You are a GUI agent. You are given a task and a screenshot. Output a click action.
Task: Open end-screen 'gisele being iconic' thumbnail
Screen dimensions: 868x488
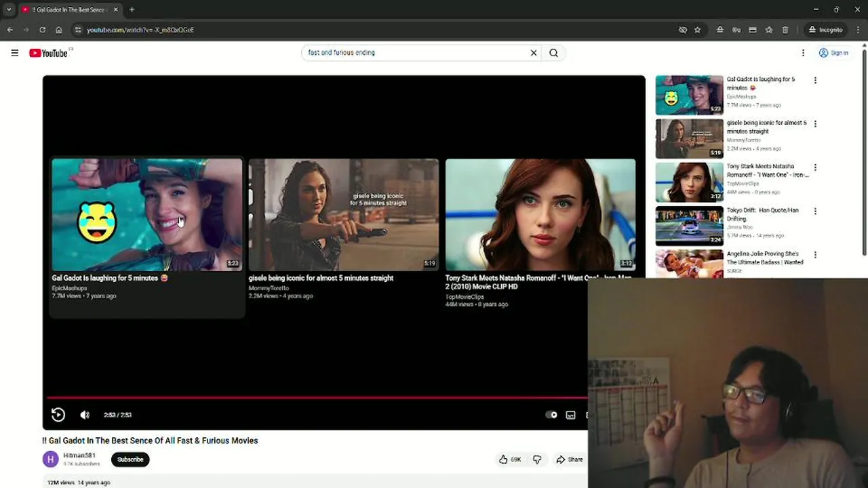tap(344, 215)
